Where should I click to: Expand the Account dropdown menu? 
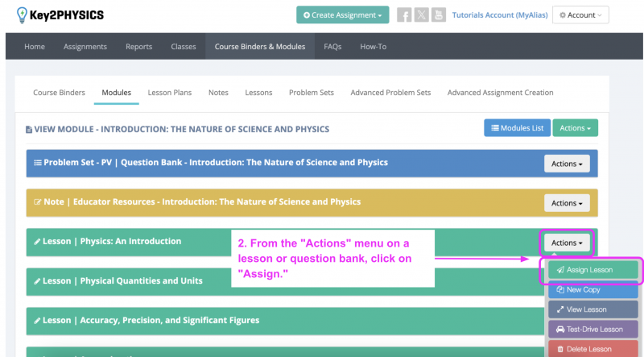click(580, 15)
